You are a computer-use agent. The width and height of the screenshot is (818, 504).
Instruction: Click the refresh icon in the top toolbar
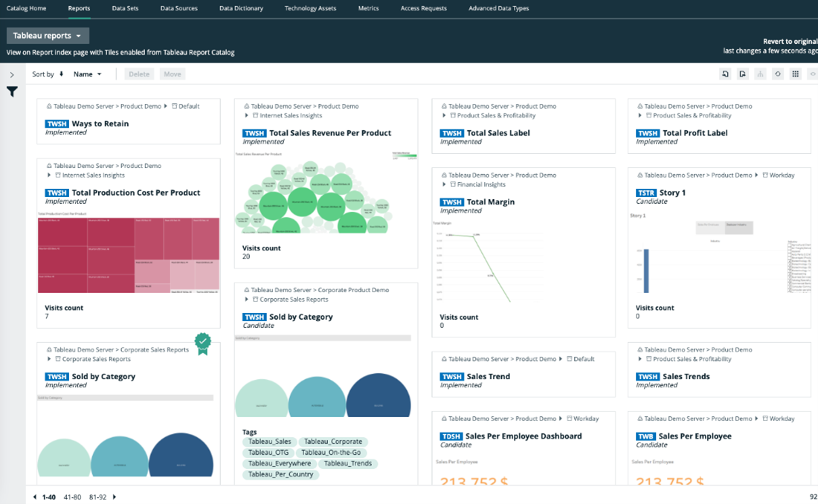point(778,74)
